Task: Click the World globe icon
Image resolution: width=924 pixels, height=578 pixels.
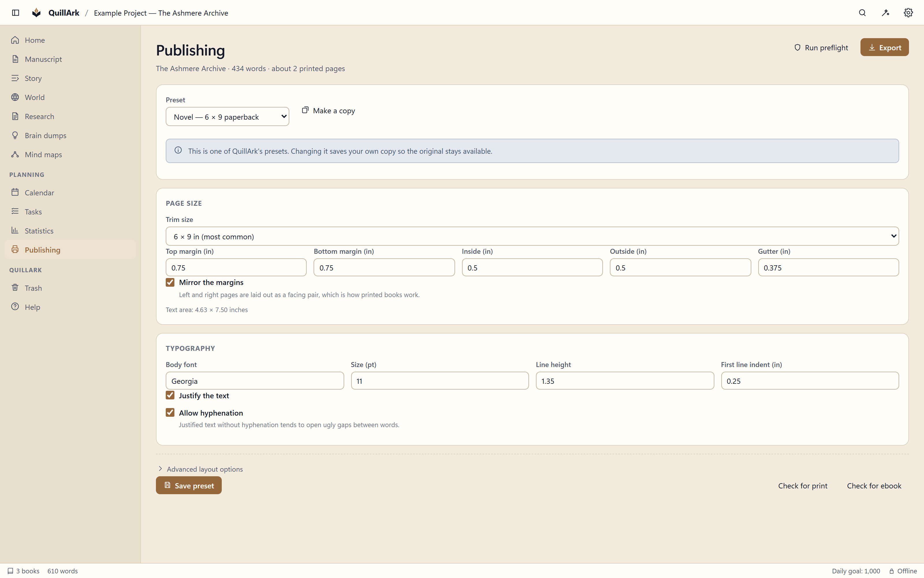Action: tap(15, 97)
